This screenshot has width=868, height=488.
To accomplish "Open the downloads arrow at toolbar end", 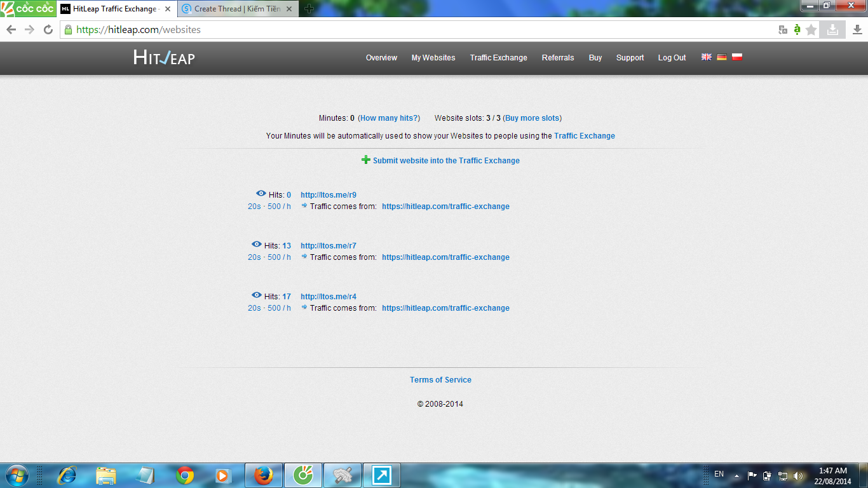I will (x=857, y=30).
